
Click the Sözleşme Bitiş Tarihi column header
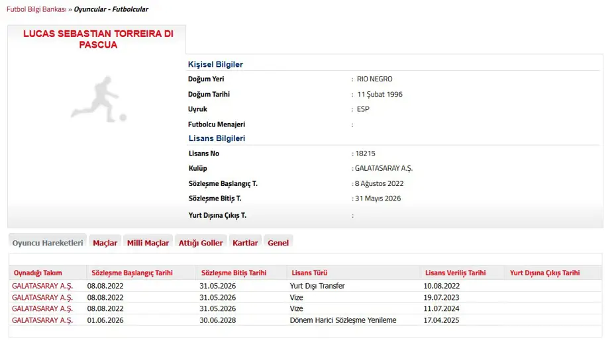click(234, 273)
